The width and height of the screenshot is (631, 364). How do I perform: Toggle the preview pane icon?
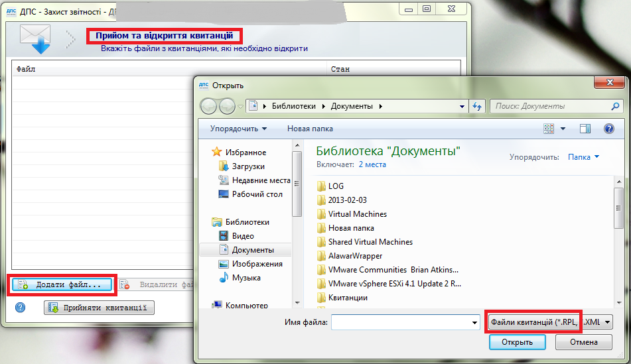(x=585, y=129)
